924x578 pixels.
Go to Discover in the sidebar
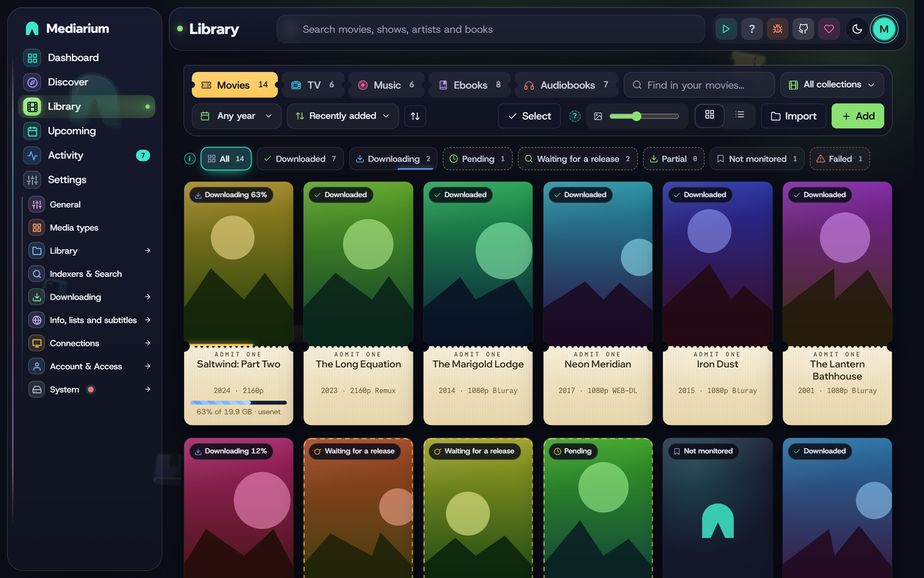87,82
